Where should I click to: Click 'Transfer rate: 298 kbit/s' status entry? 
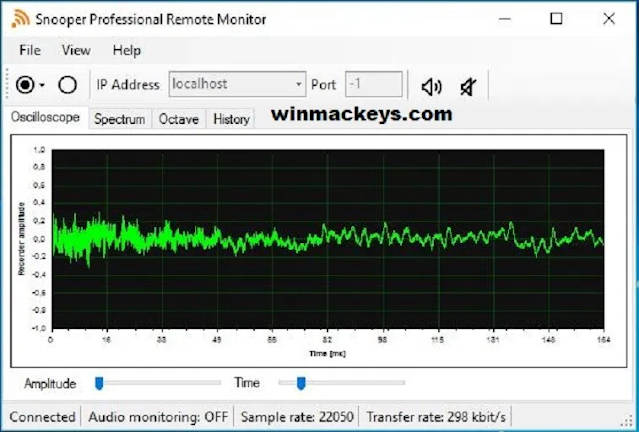tap(436, 417)
